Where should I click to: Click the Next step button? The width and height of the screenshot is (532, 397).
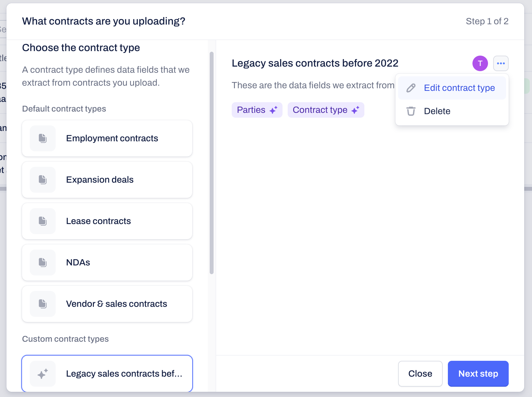[478, 374]
